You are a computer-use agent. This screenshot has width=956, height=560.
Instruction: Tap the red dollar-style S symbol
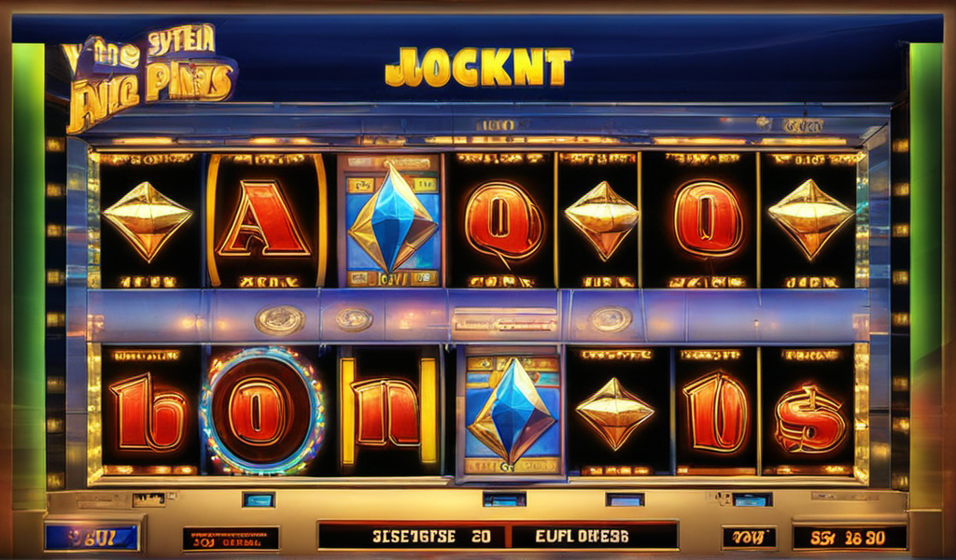810,419
